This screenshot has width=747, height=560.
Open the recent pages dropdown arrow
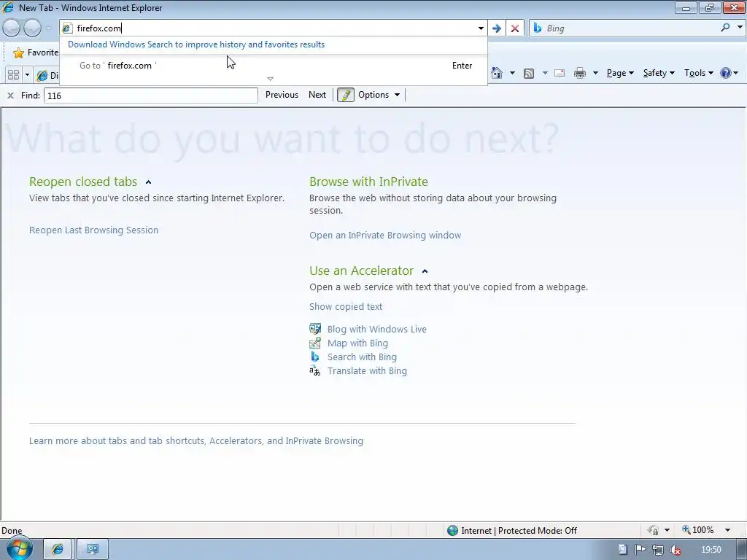[x=48, y=28]
